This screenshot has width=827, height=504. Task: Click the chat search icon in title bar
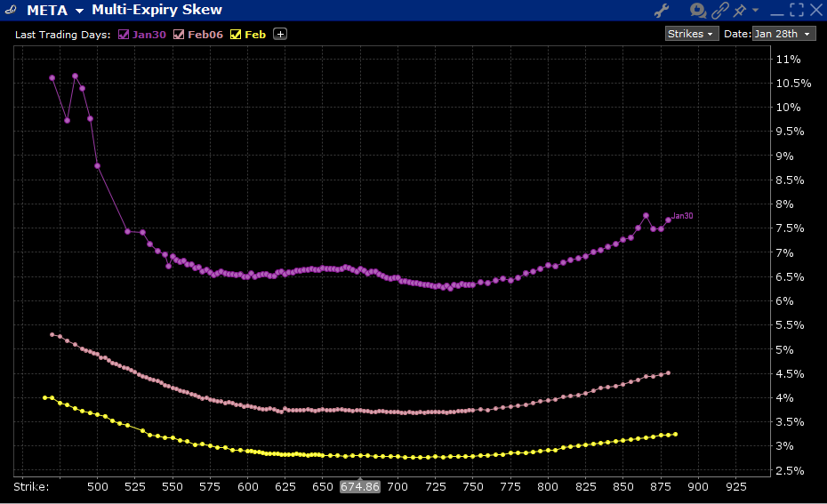(698, 10)
